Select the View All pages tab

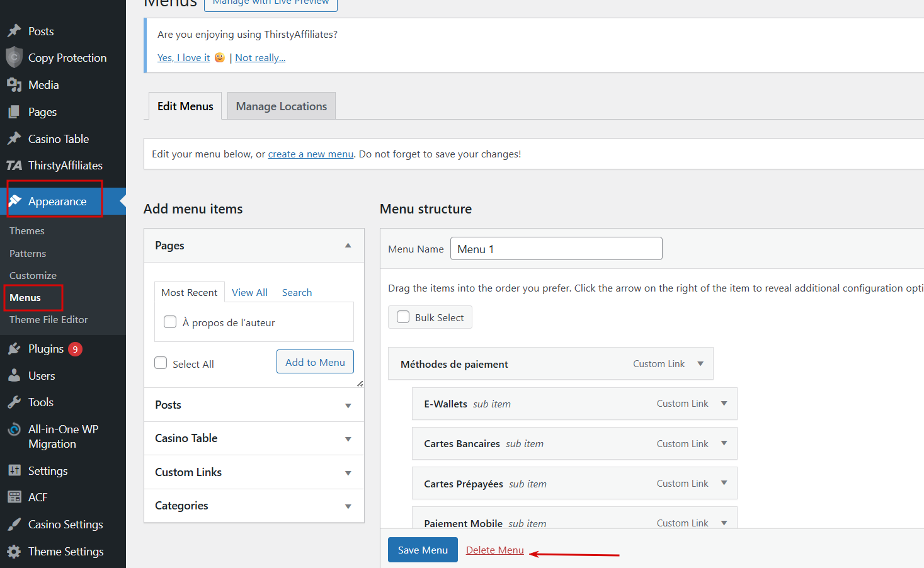pyautogui.click(x=249, y=292)
